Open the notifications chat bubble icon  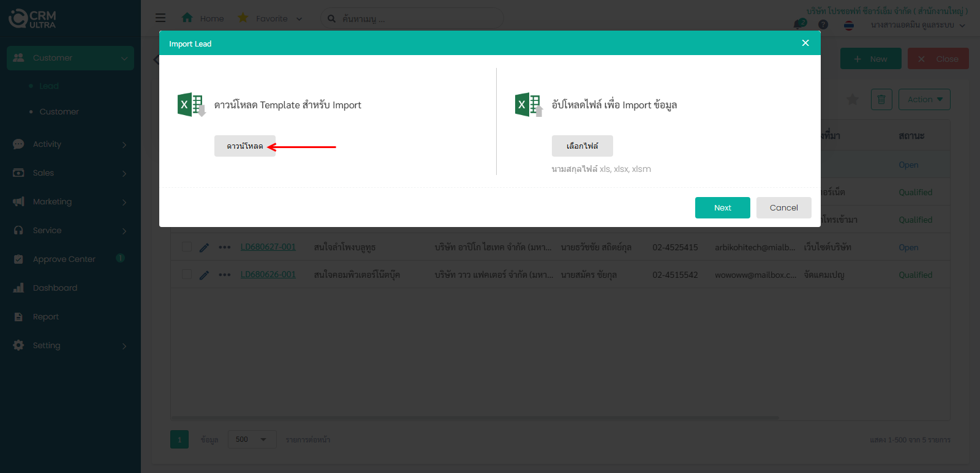[799, 24]
